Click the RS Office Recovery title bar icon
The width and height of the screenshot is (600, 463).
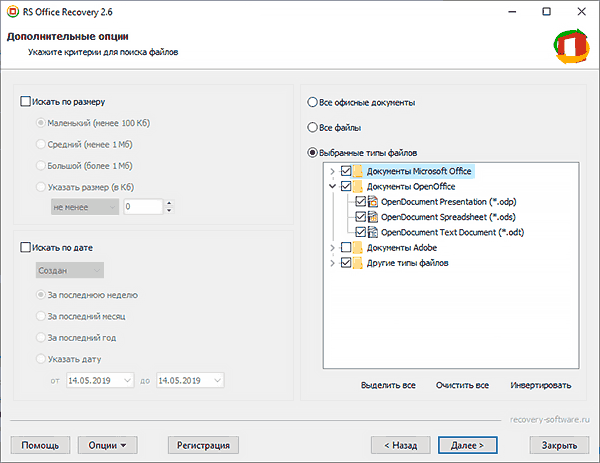point(13,12)
